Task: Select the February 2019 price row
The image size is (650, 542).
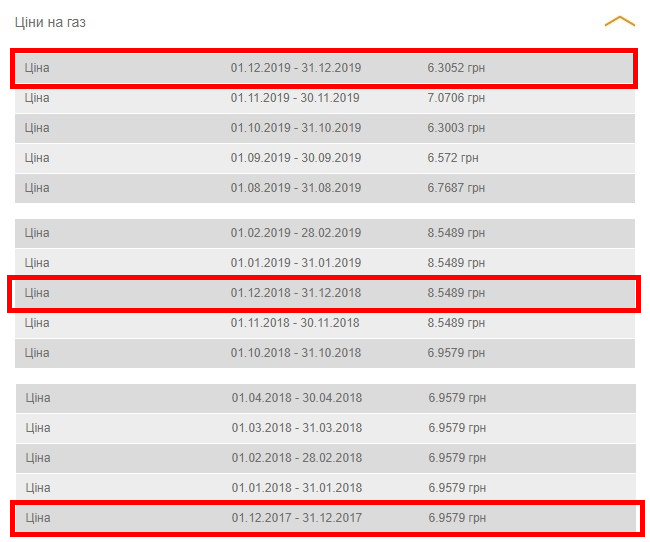Action: click(324, 233)
